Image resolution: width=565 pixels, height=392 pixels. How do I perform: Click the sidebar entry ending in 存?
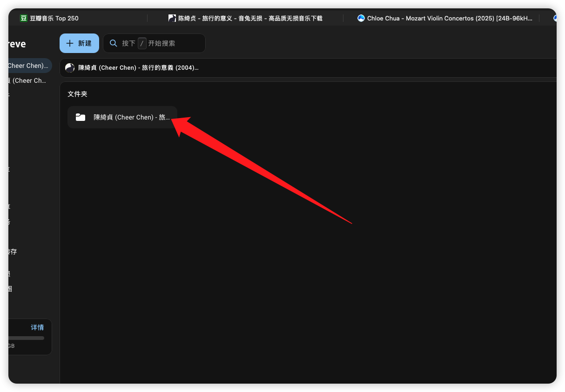pos(13,252)
